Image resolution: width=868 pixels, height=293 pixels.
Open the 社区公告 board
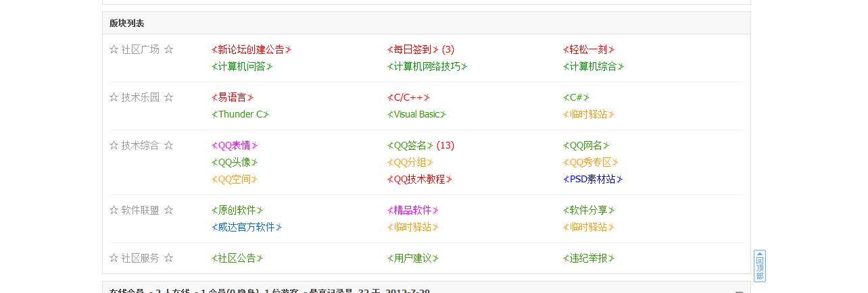pyautogui.click(x=237, y=258)
